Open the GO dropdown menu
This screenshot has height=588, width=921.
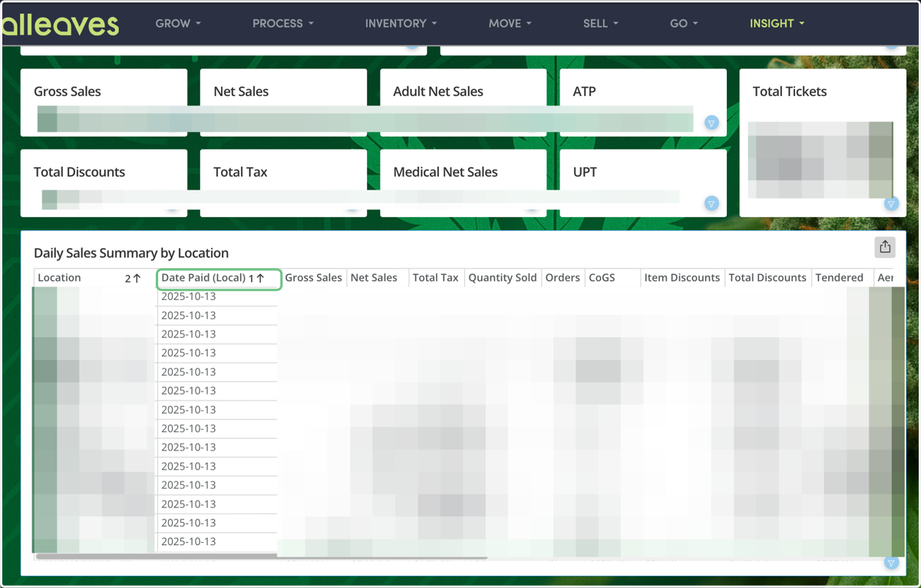tap(684, 23)
